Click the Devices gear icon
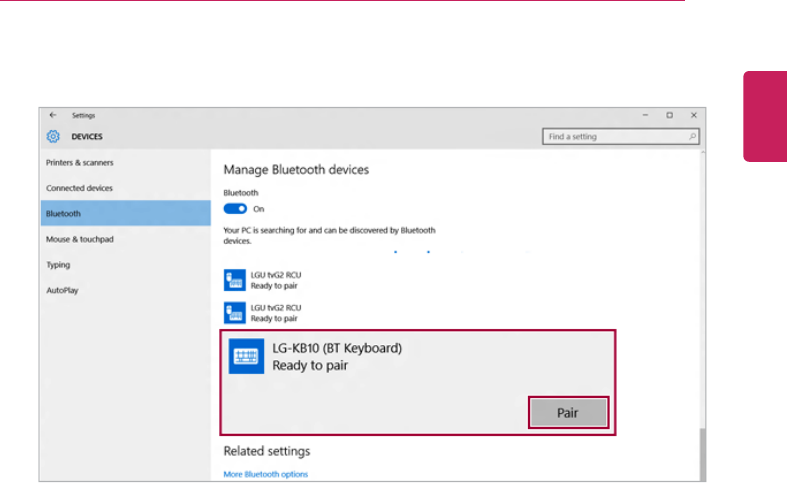The width and height of the screenshot is (787, 504). click(x=53, y=136)
